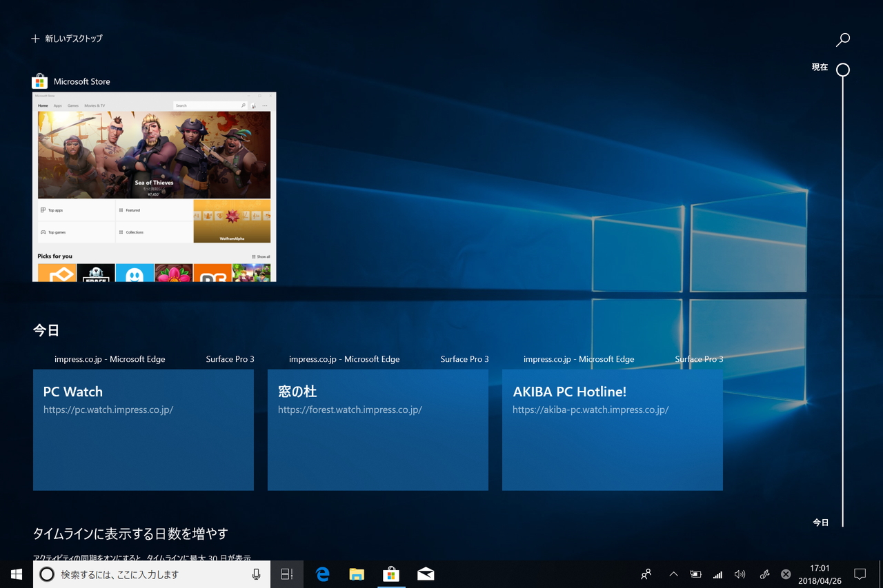Open the People icon in the taskbar
Image resolution: width=883 pixels, height=588 pixels.
coord(646,574)
